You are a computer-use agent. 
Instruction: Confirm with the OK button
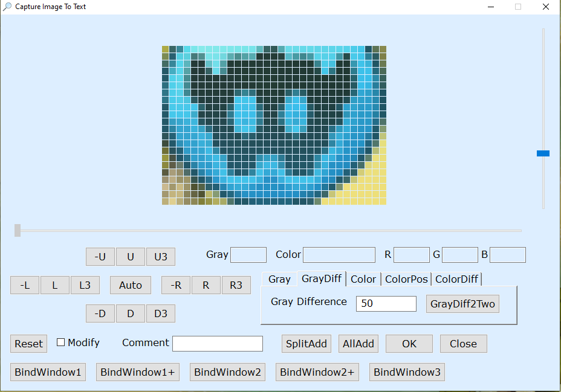coord(409,344)
